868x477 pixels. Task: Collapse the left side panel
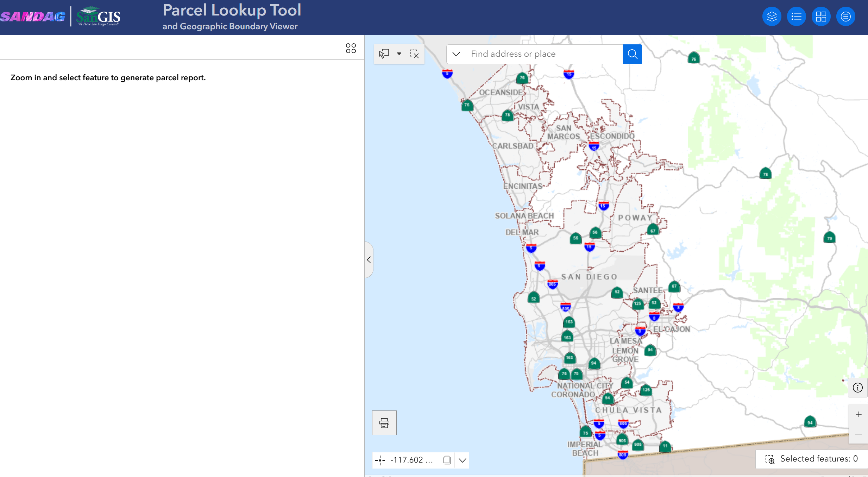point(369,260)
